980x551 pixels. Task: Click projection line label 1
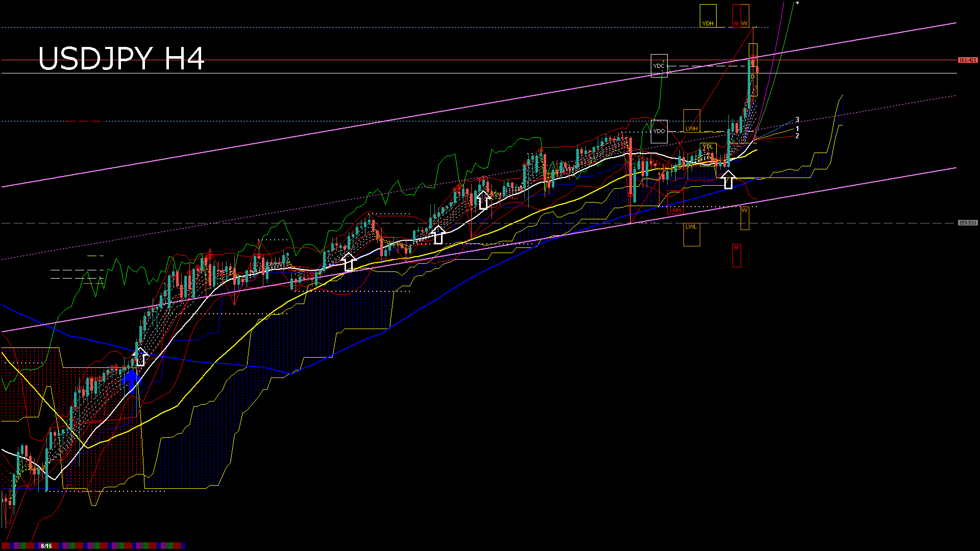point(797,129)
